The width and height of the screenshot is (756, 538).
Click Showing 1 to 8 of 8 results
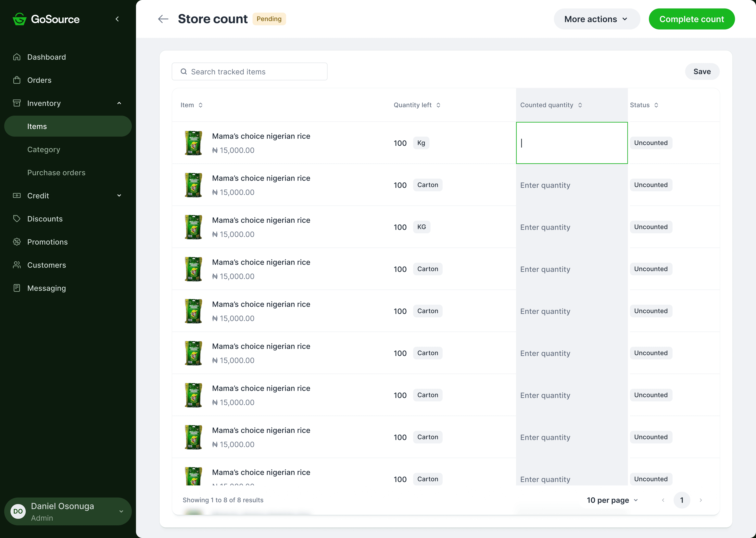point(223,500)
